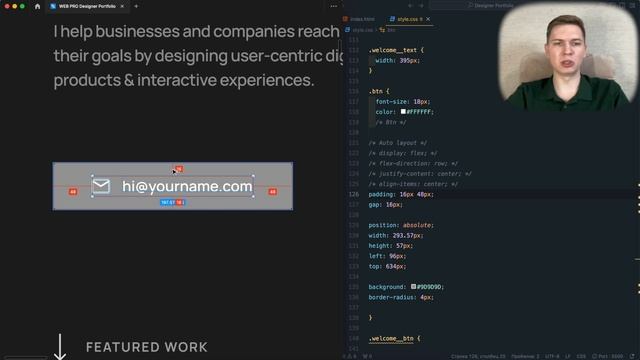Place cursor on 'position: absolute;' line

(401, 225)
